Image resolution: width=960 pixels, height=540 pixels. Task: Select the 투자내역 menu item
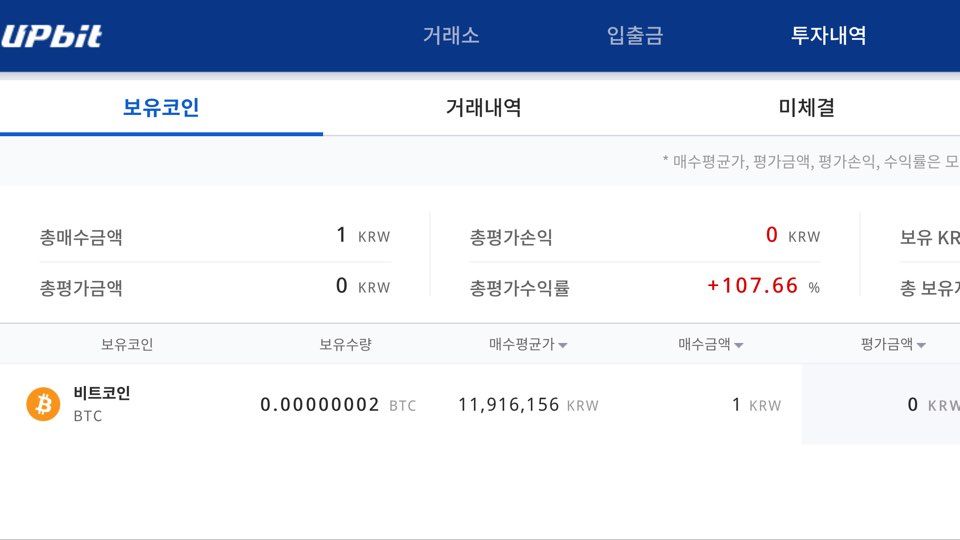(828, 36)
